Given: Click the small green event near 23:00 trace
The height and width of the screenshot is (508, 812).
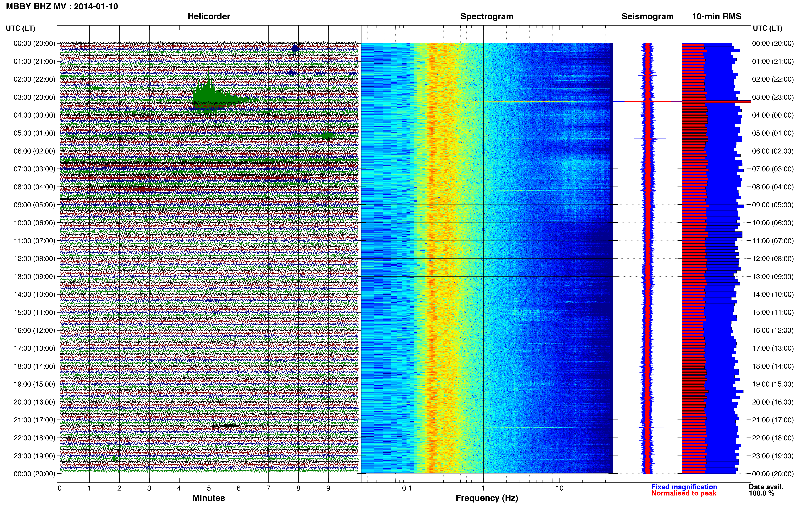Looking at the screenshot, I should [113, 458].
